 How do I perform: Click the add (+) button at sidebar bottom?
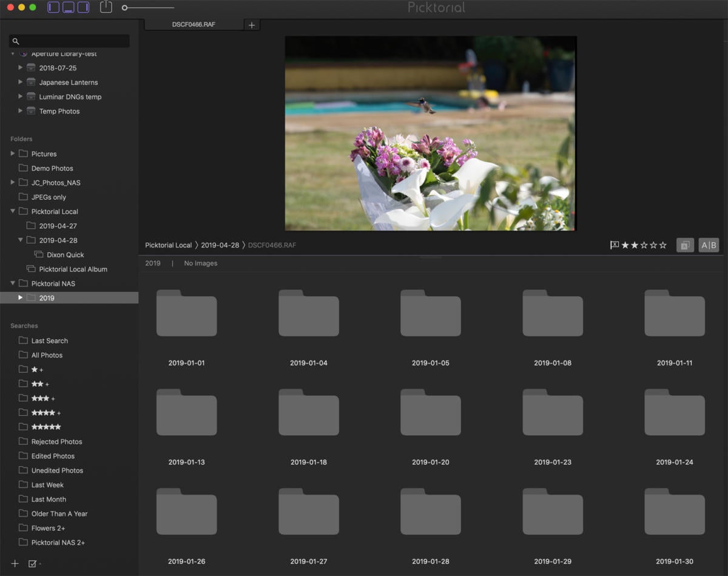15,564
